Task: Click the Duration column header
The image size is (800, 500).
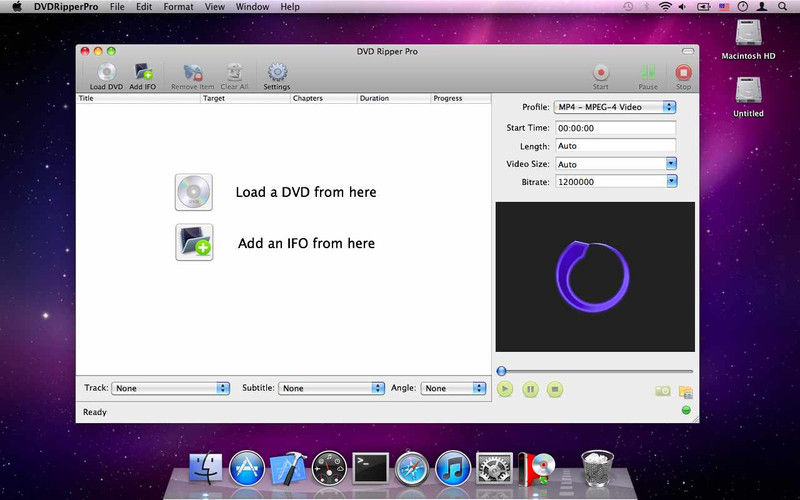Action: point(394,98)
